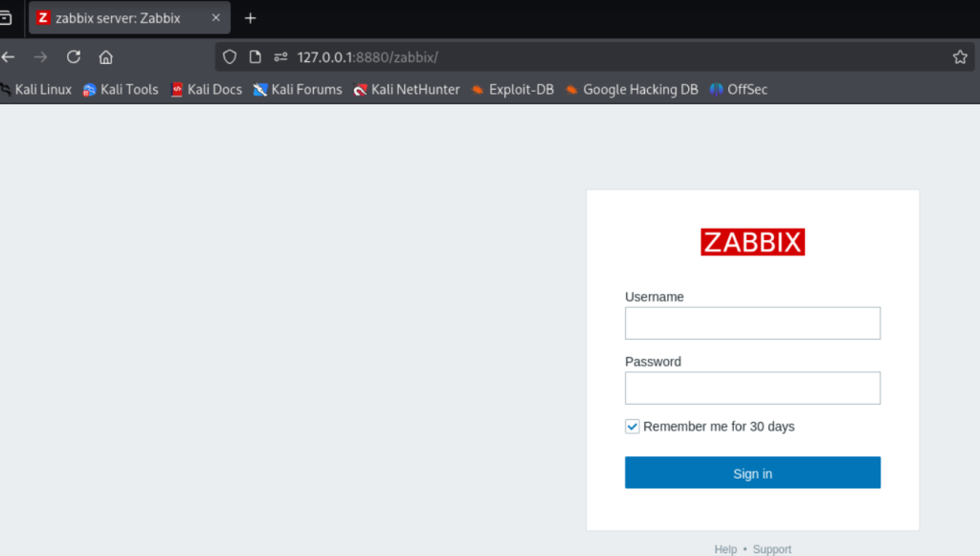Go back using the back arrow
Image resolution: width=980 pixels, height=556 pixels.
9,56
